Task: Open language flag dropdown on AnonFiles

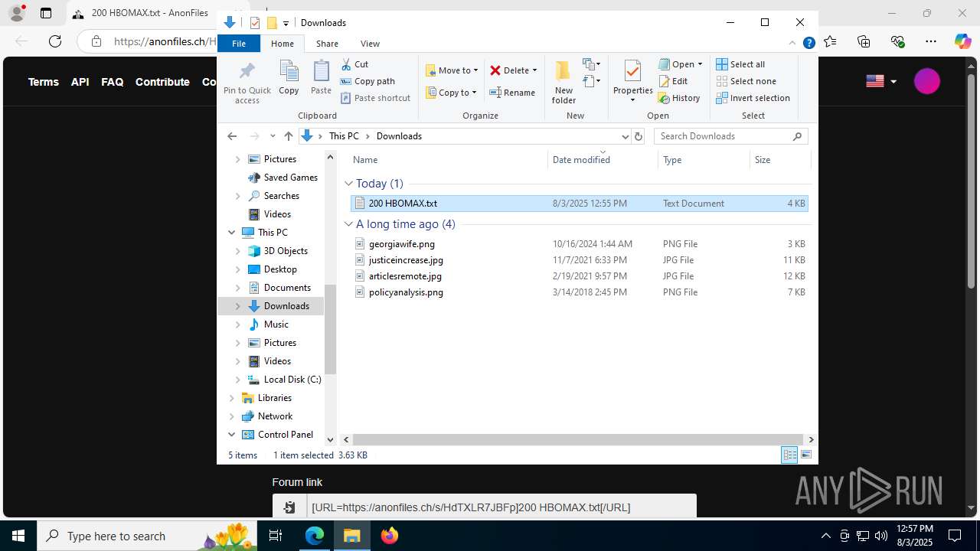Action: click(x=882, y=81)
